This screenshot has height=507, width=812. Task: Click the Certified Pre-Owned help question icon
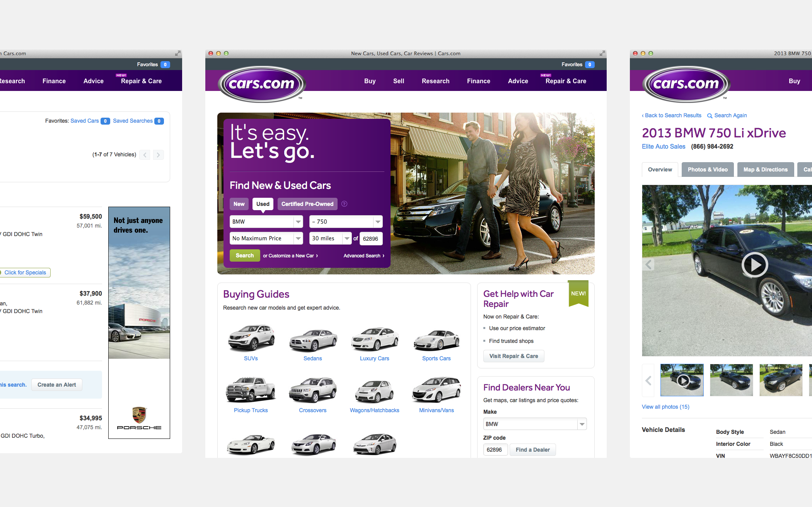[344, 204]
